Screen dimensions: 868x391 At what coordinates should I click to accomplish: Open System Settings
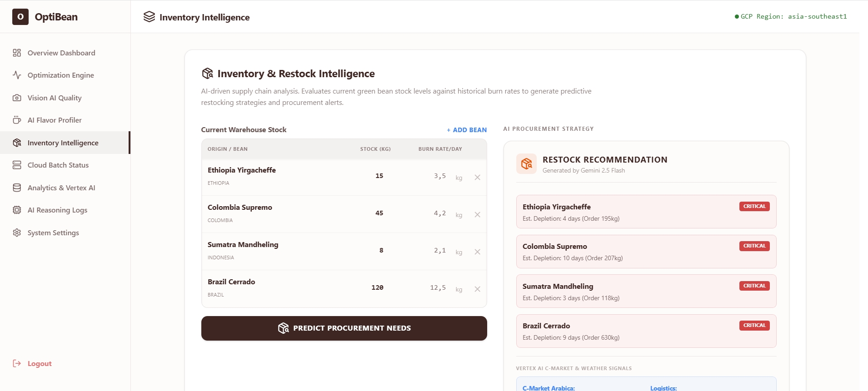(65, 233)
